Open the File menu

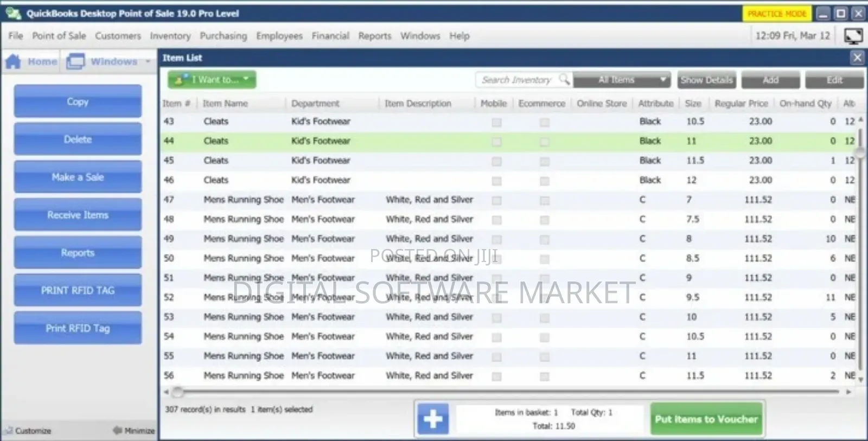coord(16,36)
